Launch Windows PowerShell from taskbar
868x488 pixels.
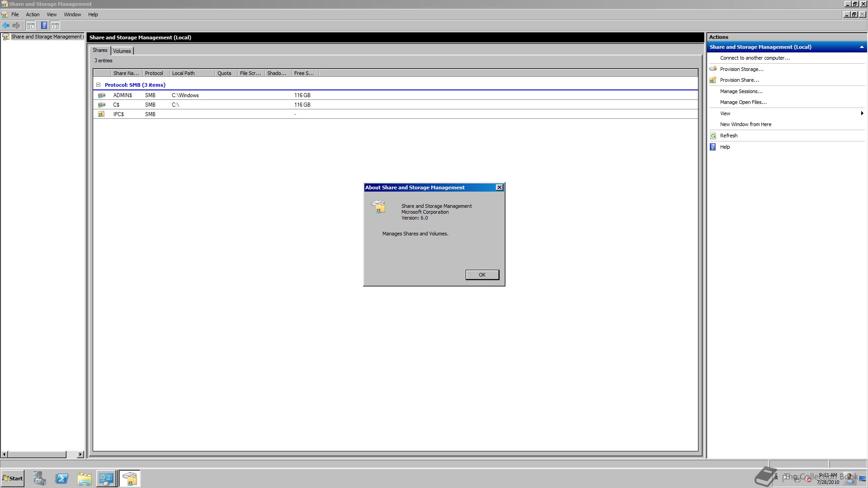click(x=62, y=479)
